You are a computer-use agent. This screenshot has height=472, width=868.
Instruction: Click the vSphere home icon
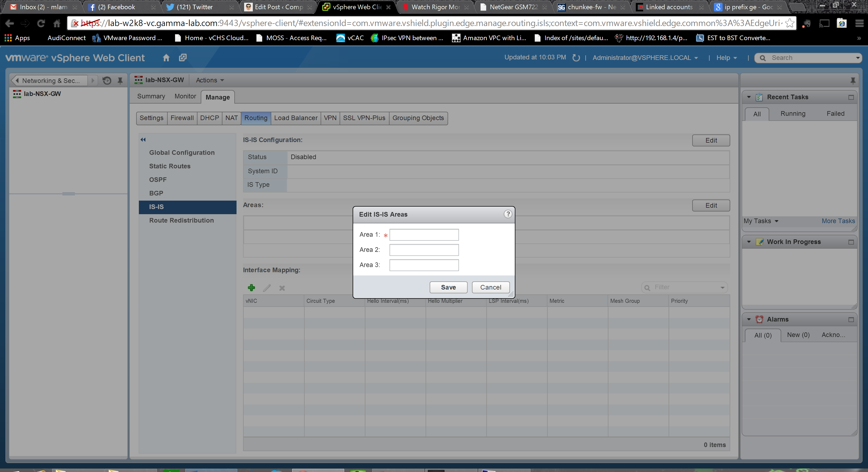click(166, 57)
